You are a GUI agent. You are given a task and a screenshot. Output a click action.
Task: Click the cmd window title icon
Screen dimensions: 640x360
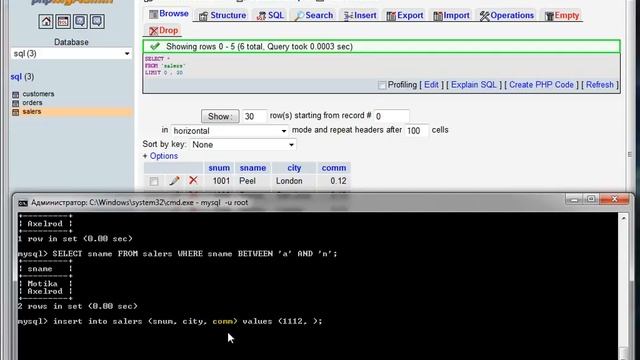tap(23, 203)
